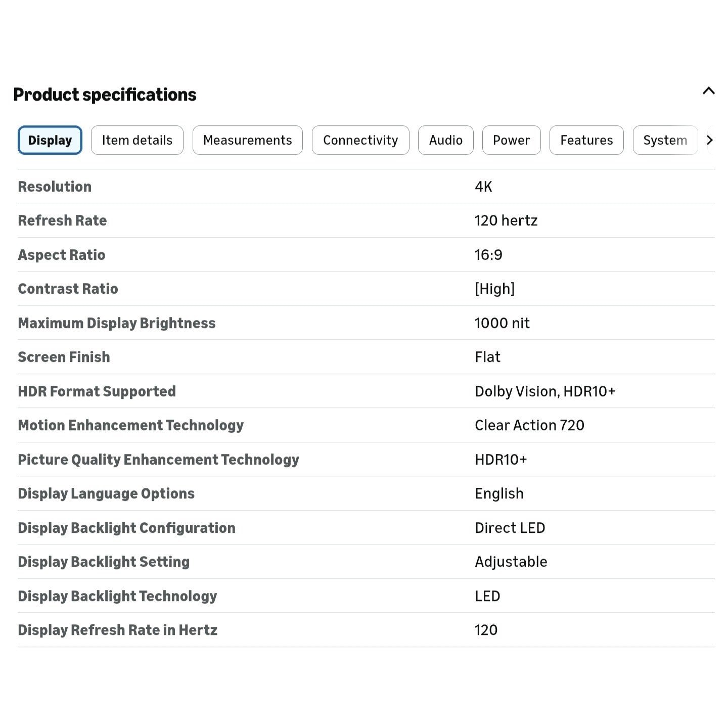The width and height of the screenshot is (728, 728).
Task: Show more tabs with right arrow
Action: [710, 140]
